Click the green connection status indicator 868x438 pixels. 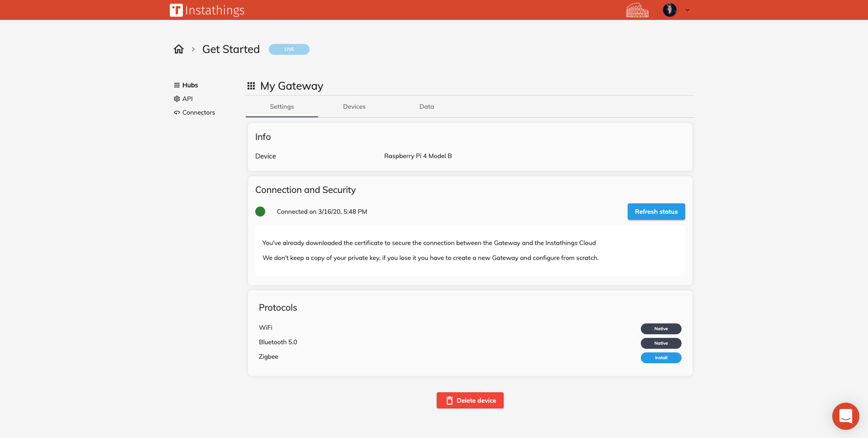click(260, 212)
